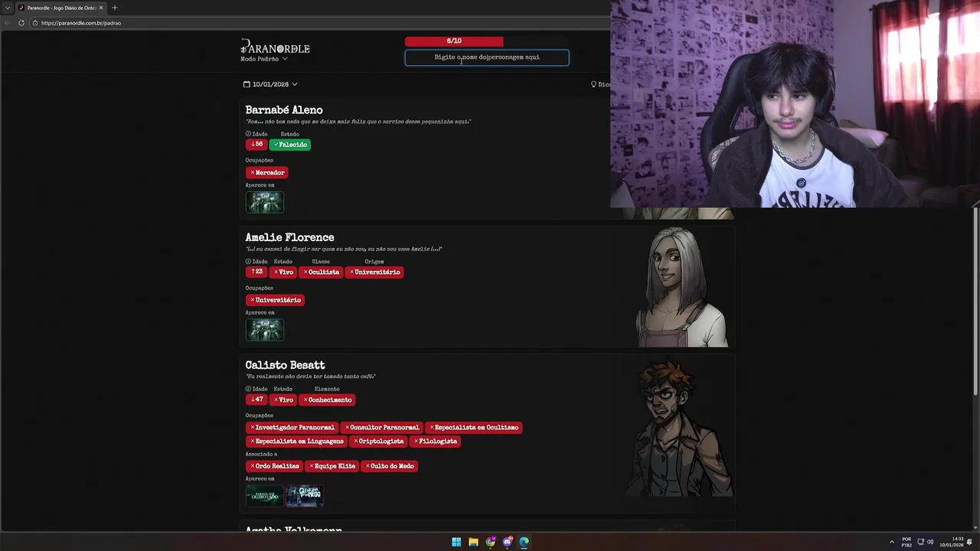Open the volume control in the tray
This screenshot has width=980, height=551.
click(x=930, y=542)
